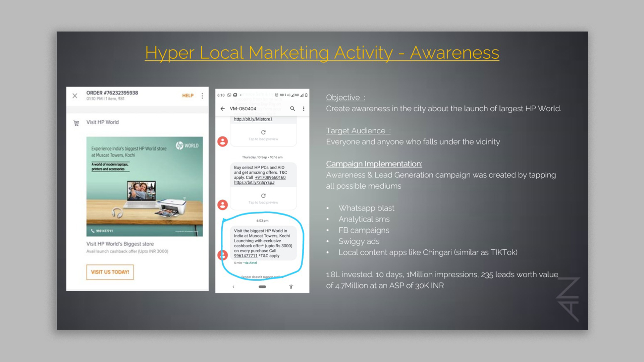This screenshot has height=362, width=644.
Task: Click the sender avatar beside the Mistore1 message
Action: point(223,141)
